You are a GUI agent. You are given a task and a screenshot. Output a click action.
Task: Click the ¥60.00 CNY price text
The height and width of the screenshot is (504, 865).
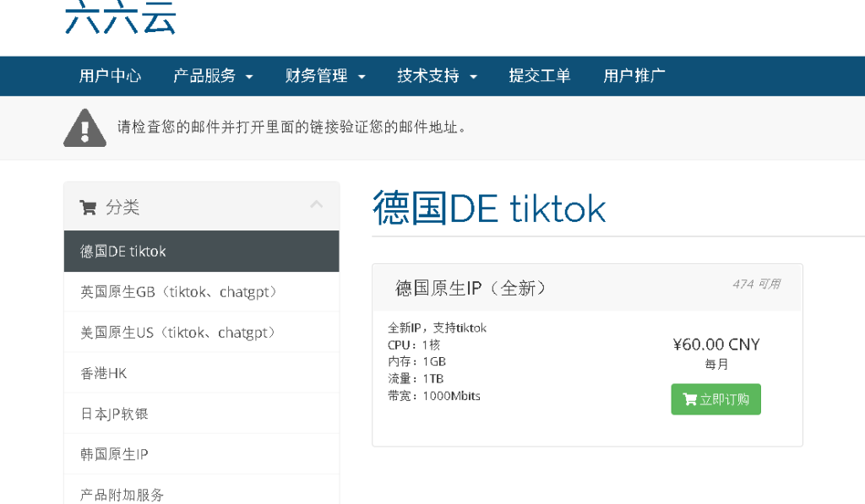pos(716,344)
